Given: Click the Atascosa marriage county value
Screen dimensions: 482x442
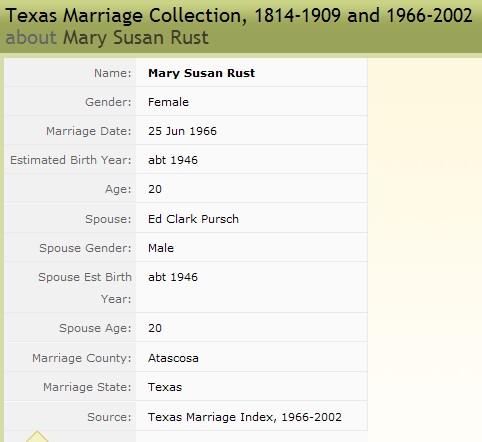Looking at the screenshot, I should click(173, 358).
